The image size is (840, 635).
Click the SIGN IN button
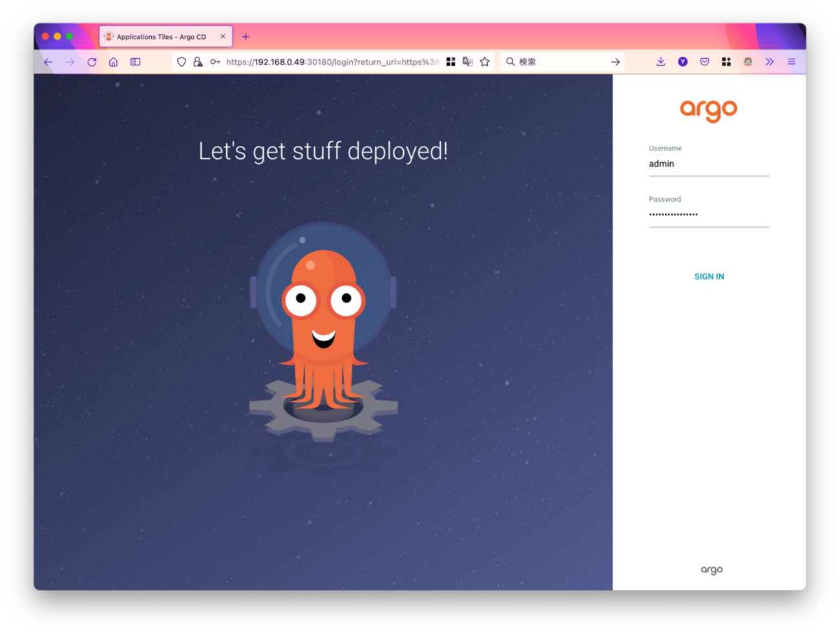tap(709, 276)
